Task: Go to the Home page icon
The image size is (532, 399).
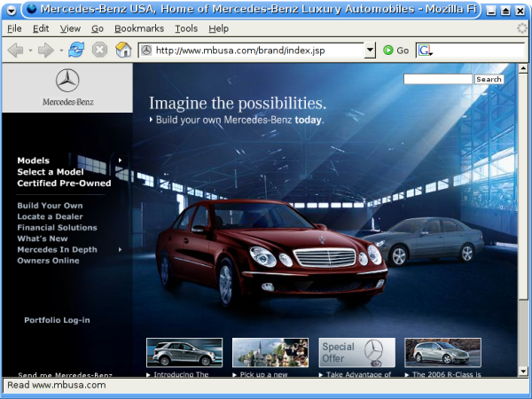Action: tap(123, 50)
